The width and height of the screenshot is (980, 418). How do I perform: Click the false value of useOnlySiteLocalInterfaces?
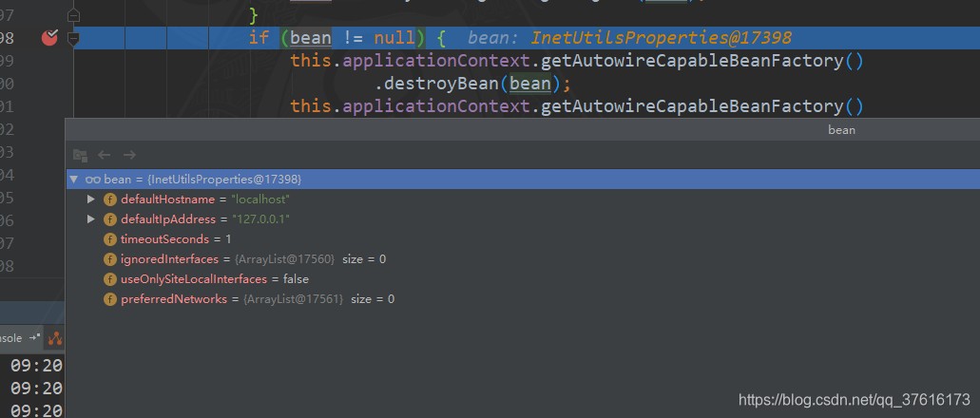pos(296,279)
